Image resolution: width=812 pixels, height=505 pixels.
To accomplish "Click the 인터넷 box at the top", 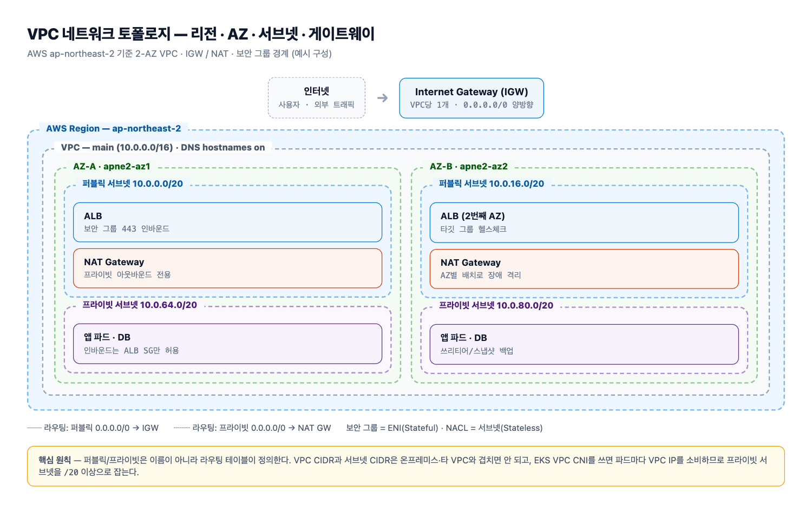I will 317,98.
